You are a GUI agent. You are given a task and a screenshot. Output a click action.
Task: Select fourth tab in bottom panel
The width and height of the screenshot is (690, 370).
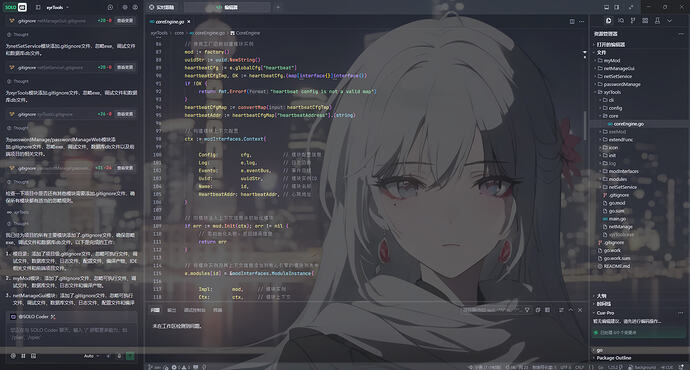coord(217,310)
